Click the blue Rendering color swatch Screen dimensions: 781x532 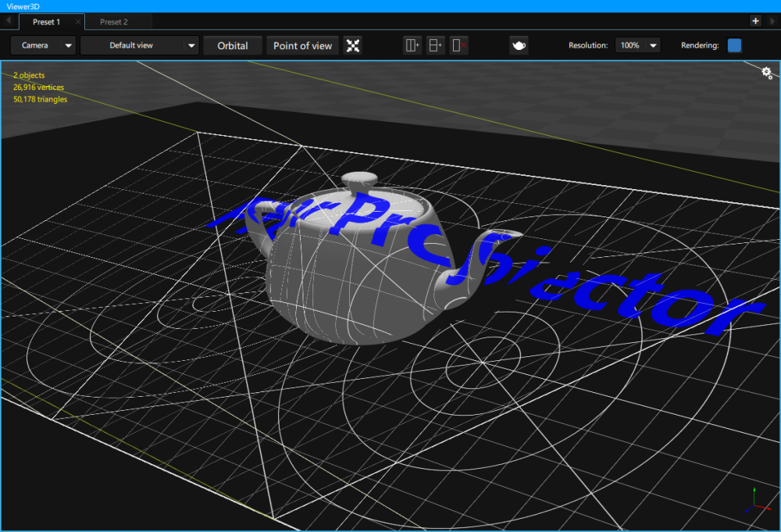(x=733, y=45)
